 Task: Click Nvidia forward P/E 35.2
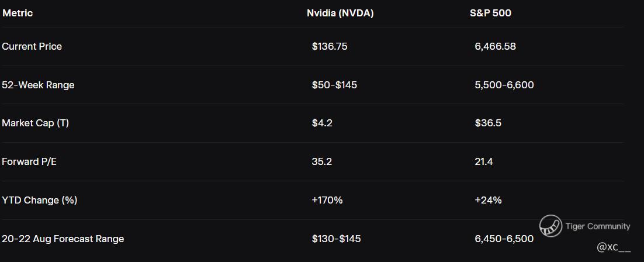322,162
